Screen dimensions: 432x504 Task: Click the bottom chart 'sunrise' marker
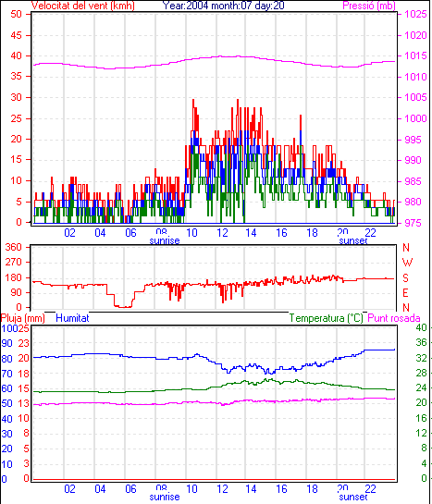tap(165, 497)
